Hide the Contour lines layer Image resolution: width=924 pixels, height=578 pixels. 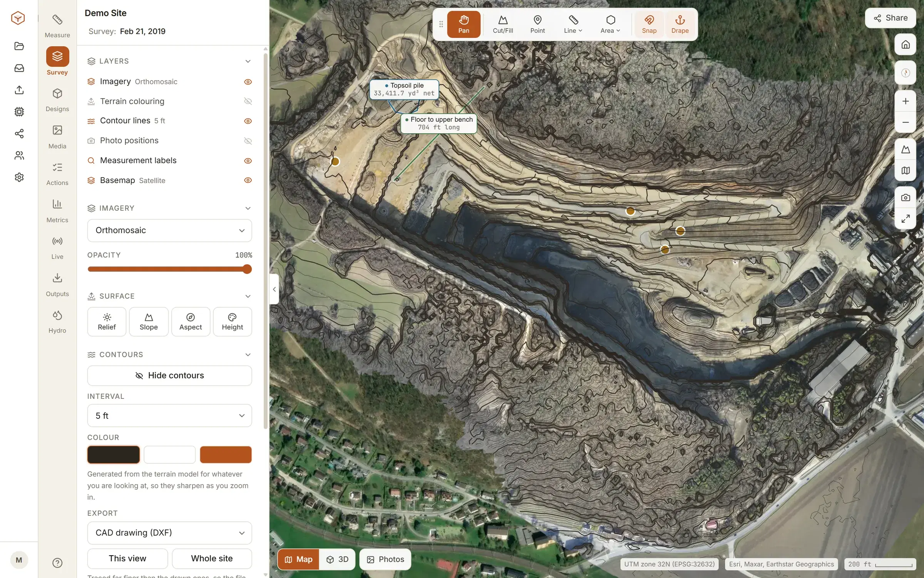point(248,121)
